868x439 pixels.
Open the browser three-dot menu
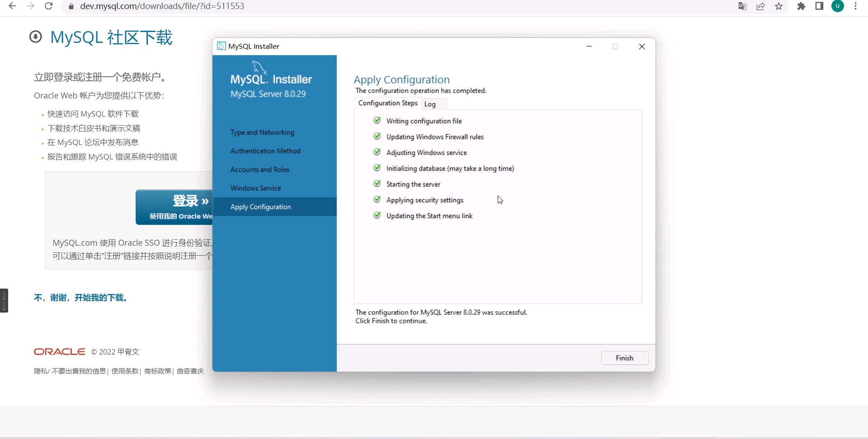click(x=856, y=6)
